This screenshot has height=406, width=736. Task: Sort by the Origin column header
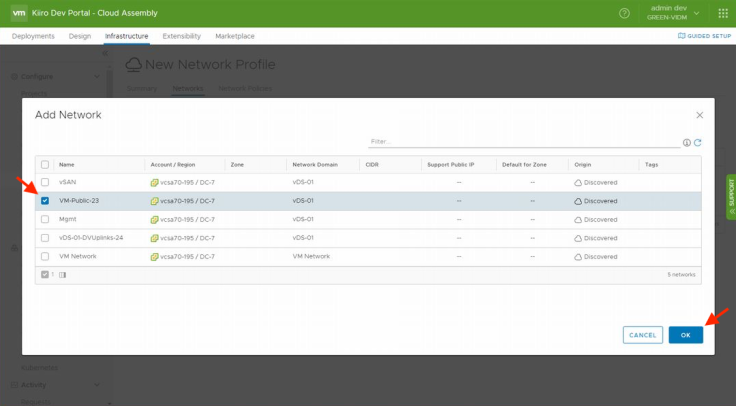[583, 165]
